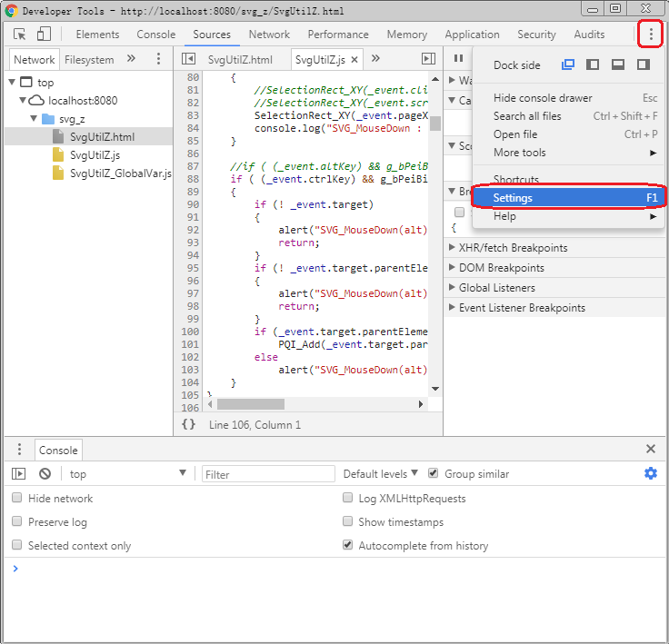Screen dimensions: 669x644
Task: Open the Default levels dropdown
Action: click(380, 474)
